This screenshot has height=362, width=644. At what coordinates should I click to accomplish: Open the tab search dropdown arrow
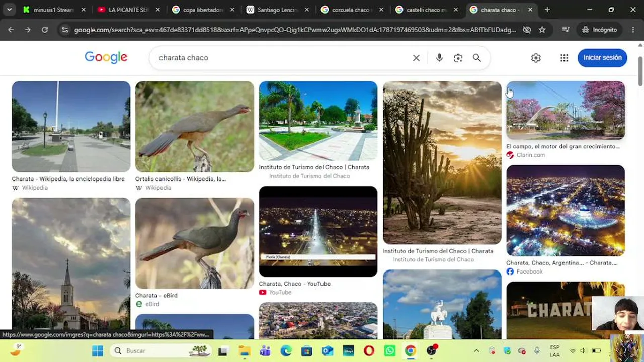pos(9,10)
